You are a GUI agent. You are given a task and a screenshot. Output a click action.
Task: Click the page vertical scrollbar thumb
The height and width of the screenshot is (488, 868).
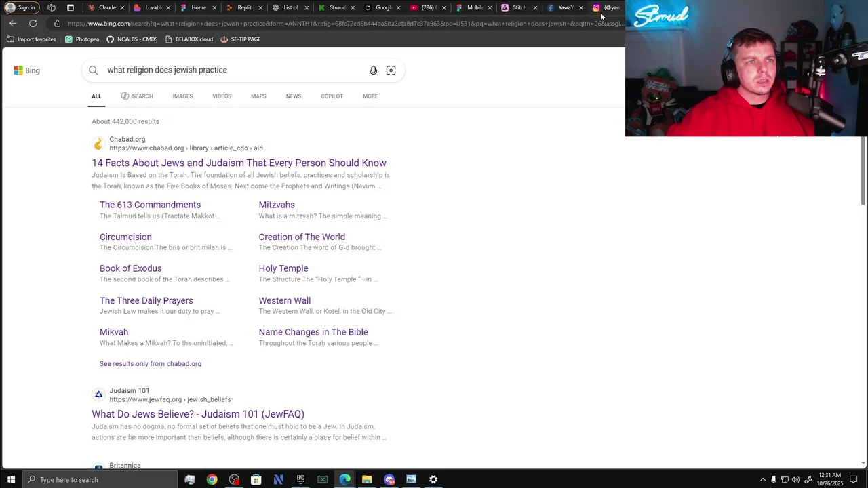point(863,171)
